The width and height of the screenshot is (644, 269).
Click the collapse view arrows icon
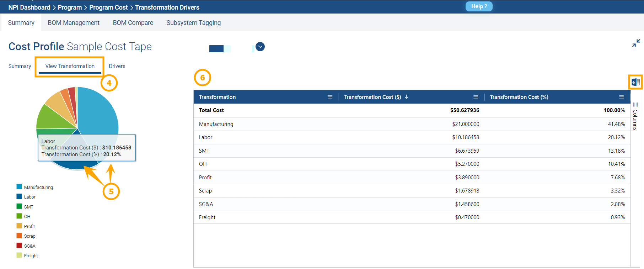pos(636,43)
